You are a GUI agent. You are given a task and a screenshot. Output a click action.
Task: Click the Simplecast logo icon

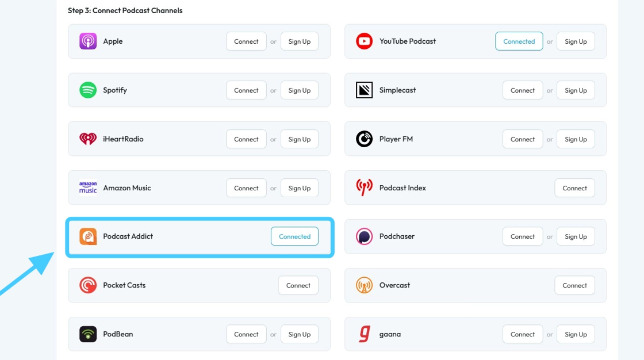pos(364,90)
